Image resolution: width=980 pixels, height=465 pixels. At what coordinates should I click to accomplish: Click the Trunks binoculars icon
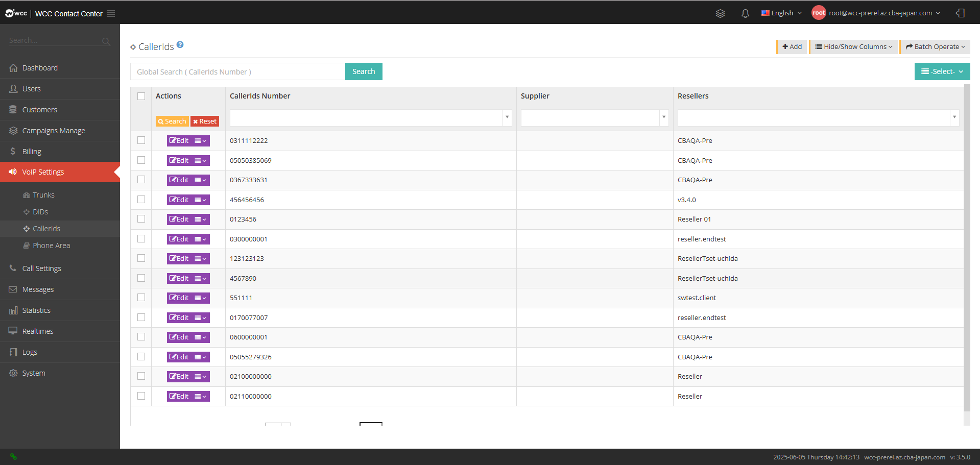[x=27, y=195]
